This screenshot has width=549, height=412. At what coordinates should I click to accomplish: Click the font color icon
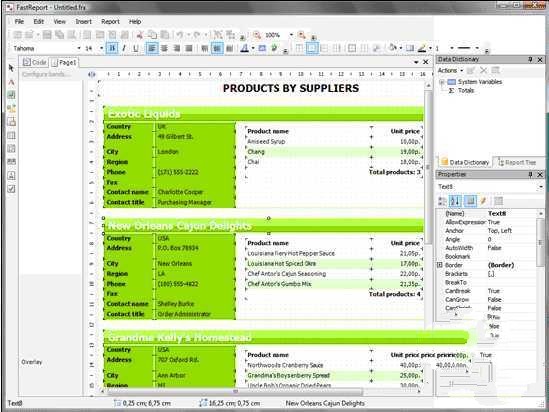pos(245,48)
